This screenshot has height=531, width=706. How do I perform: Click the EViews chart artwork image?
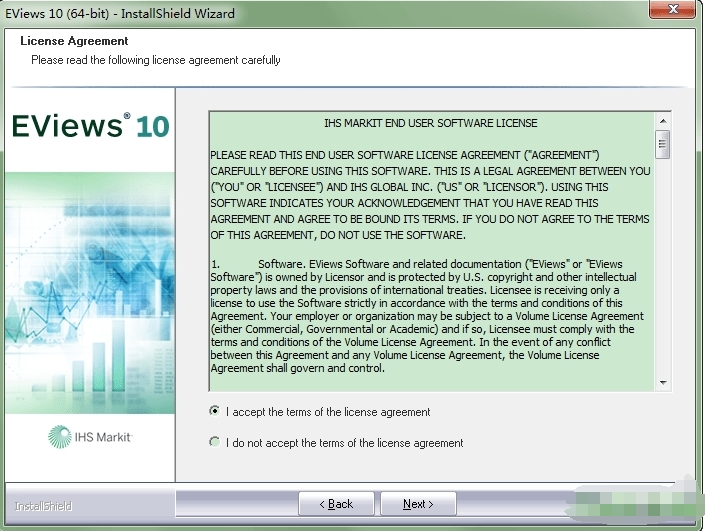[x=90, y=293]
